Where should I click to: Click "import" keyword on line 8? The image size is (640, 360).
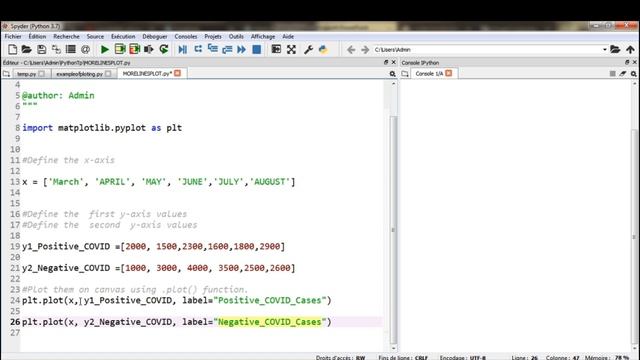pos(38,128)
